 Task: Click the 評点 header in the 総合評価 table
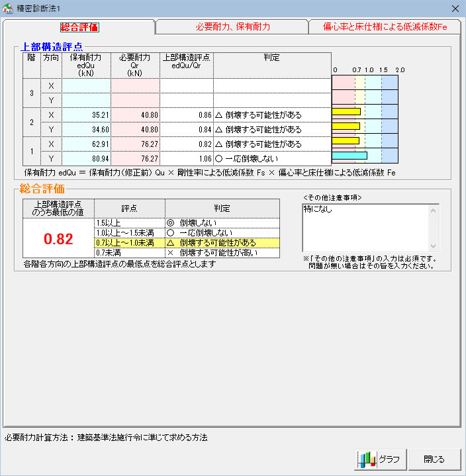tap(130, 209)
